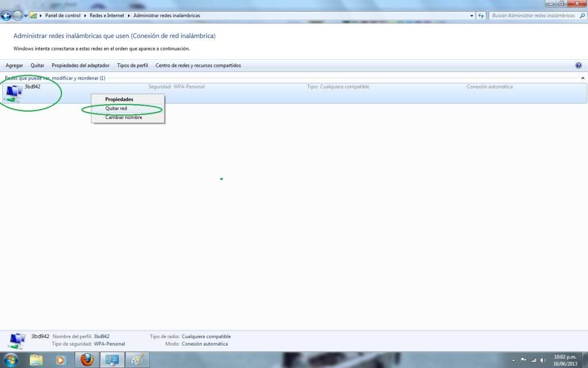Collapse the networks group with the chevron
The image size is (588, 368).
click(x=583, y=78)
